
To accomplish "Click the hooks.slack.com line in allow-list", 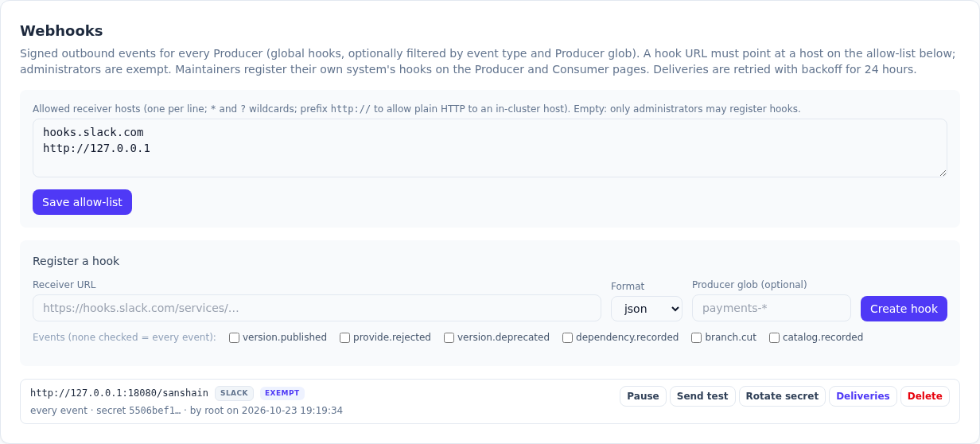I will click(x=93, y=132).
